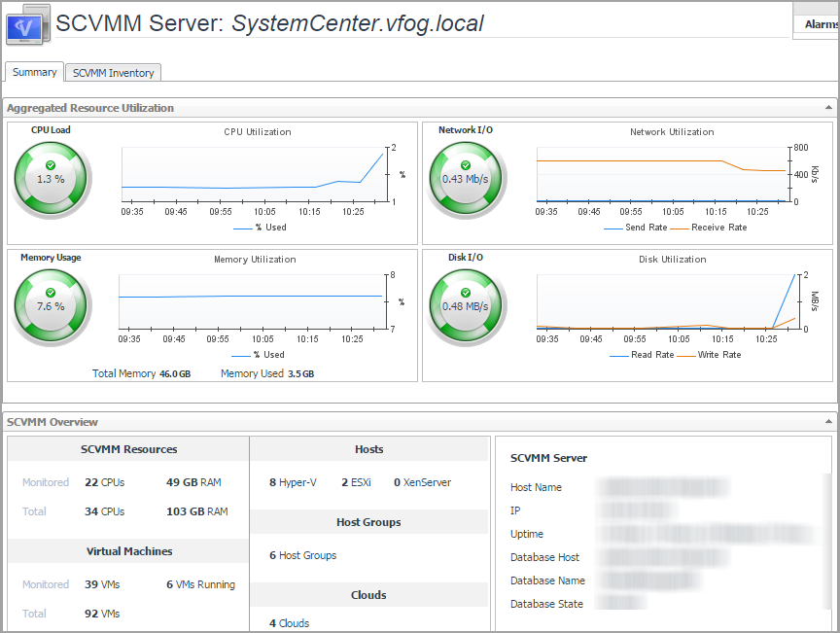Viewport: 840px width, 633px height.
Task: Click the Total Memory label
Action: point(123,373)
